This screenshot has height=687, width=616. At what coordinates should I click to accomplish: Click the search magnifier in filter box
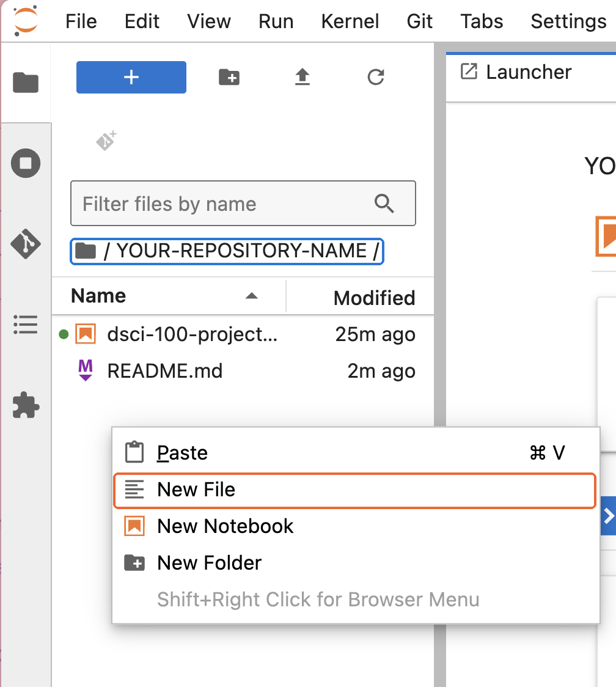click(x=384, y=204)
